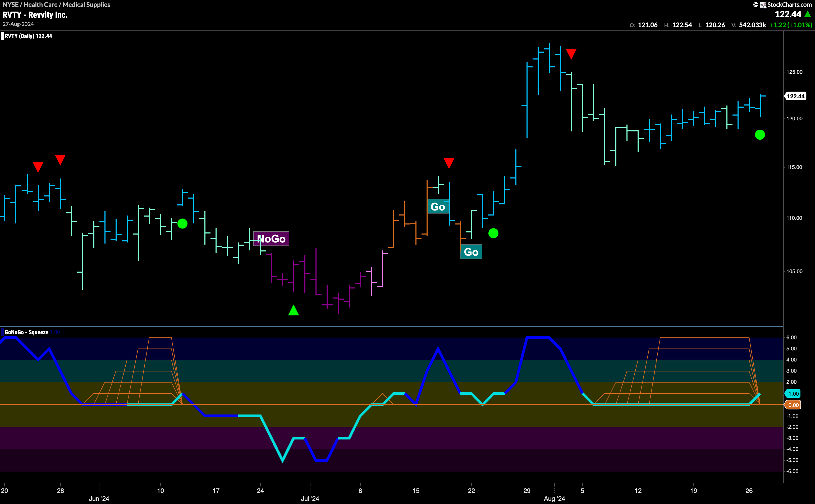This screenshot has width=815, height=504.
Task: Click the lower 'Go' label near July 22
Action: pyautogui.click(x=471, y=252)
